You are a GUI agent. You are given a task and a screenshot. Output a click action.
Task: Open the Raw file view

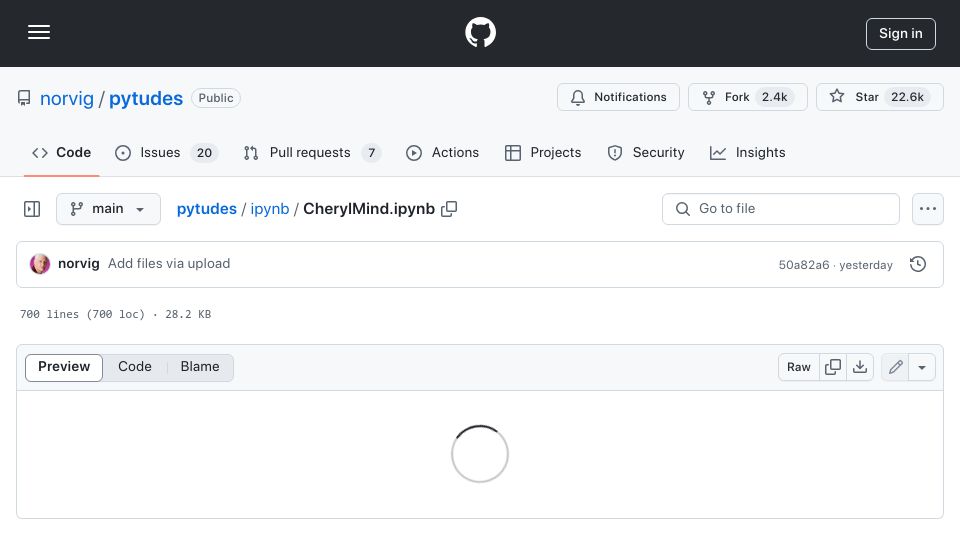click(798, 367)
